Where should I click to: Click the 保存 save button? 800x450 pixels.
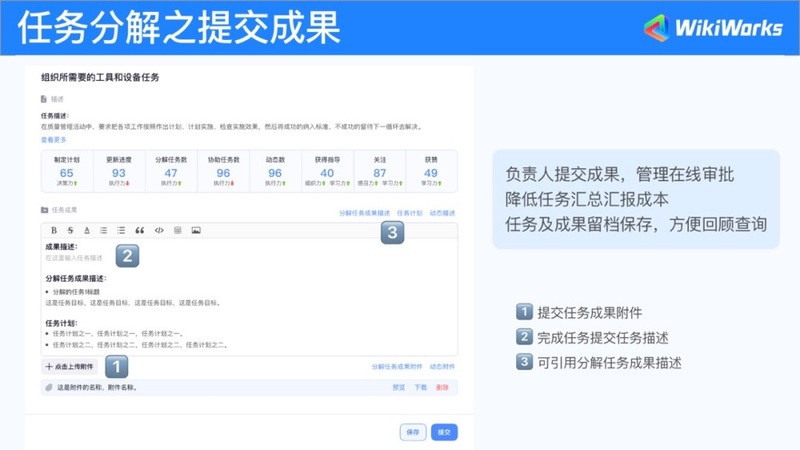tap(413, 432)
